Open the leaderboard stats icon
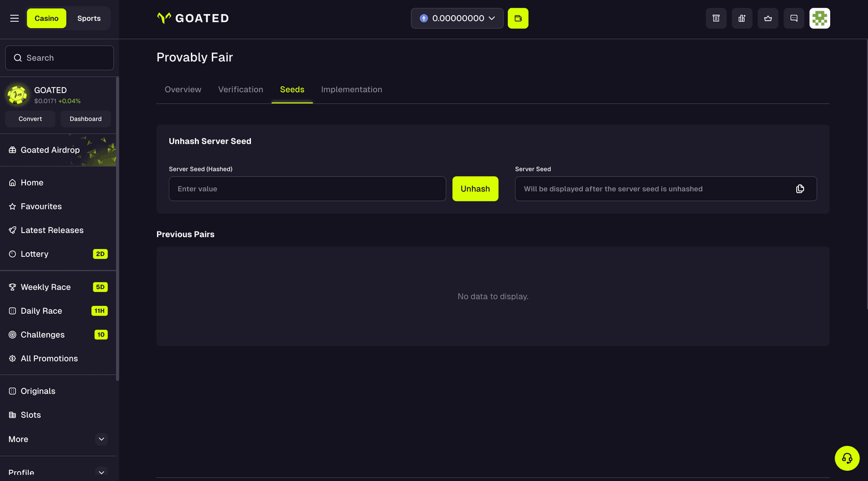 pos(742,18)
